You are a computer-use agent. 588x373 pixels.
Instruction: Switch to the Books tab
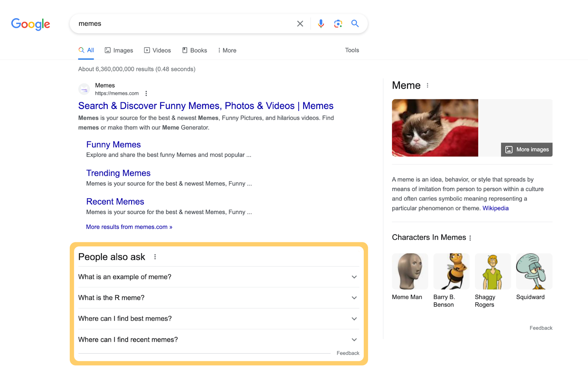click(x=195, y=50)
